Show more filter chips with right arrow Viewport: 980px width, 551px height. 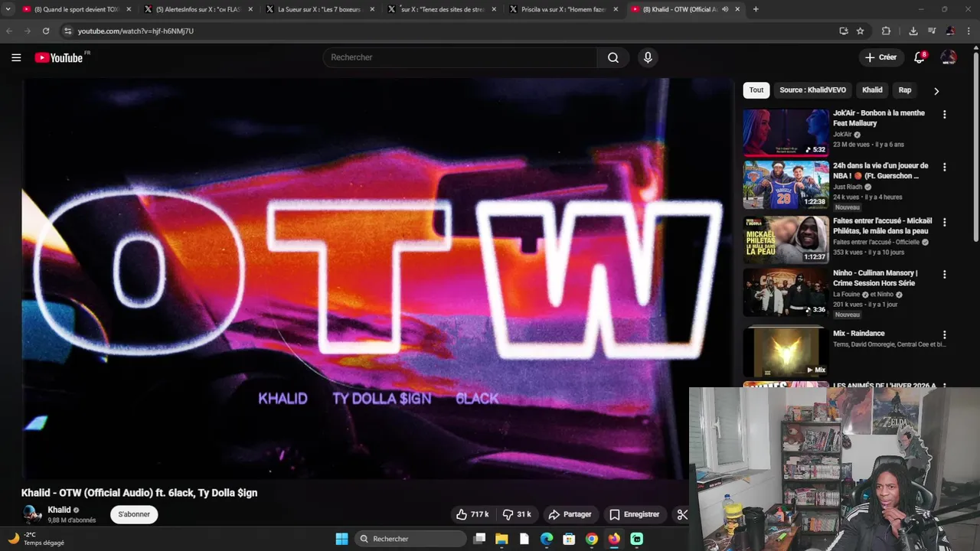click(936, 91)
